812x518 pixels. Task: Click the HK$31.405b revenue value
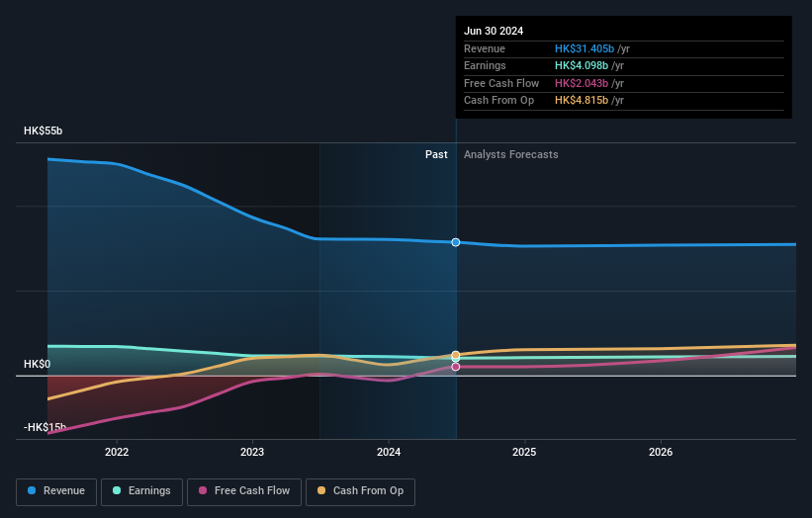coord(585,48)
